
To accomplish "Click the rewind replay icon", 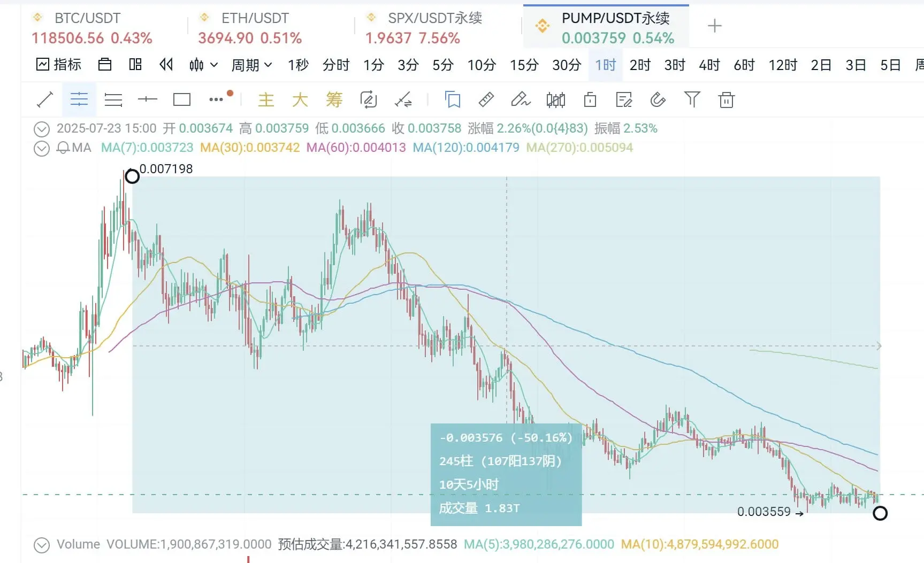I will pos(166,65).
